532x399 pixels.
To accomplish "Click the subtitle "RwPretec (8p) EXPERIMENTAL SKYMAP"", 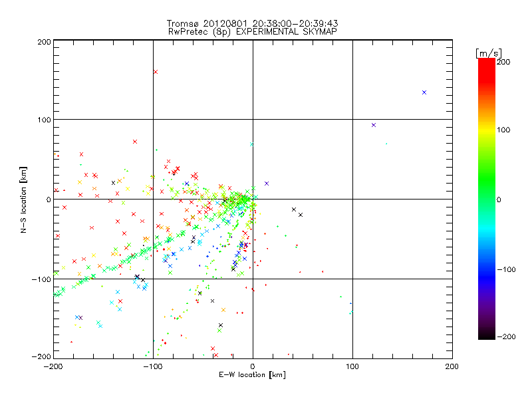I will [x=253, y=31].
